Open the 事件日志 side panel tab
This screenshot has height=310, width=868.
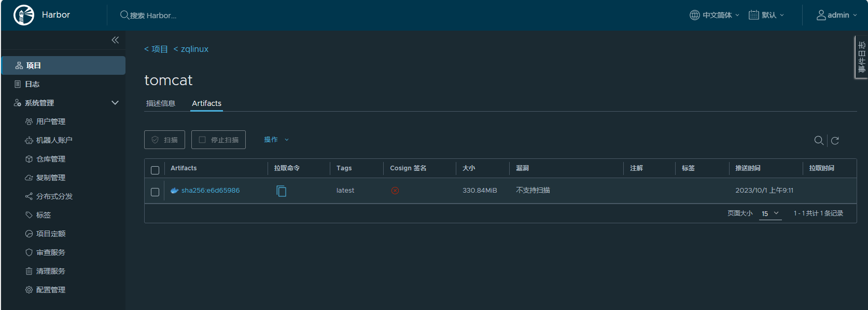point(861,57)
